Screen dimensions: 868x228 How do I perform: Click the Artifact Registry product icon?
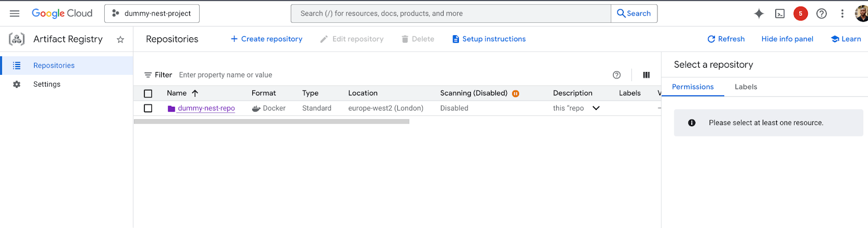[x=17, y=39]
